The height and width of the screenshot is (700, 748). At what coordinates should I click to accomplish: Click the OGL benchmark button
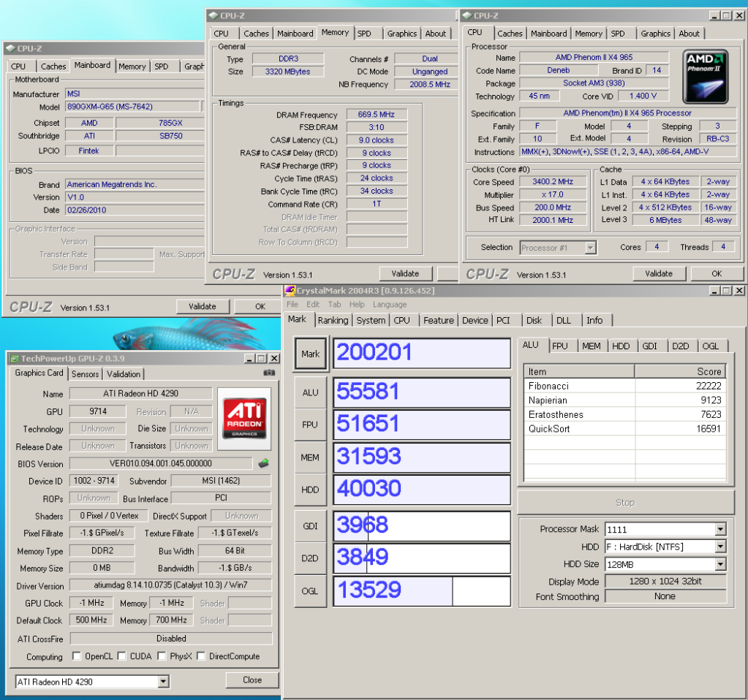click(x=311, y=590)
